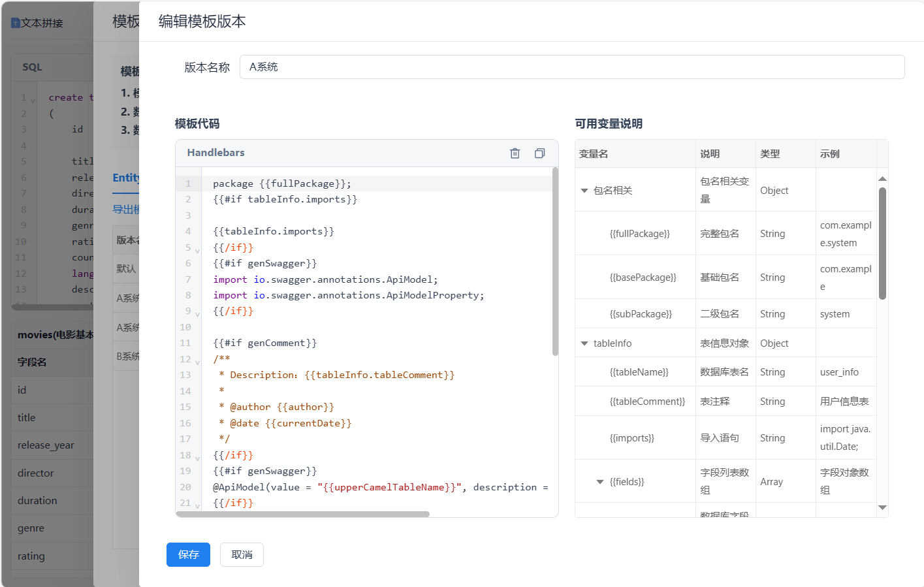Click the 文本拼接 icon in the top left
The width and height of the screenshot is (924, 587).
(16, 23)
